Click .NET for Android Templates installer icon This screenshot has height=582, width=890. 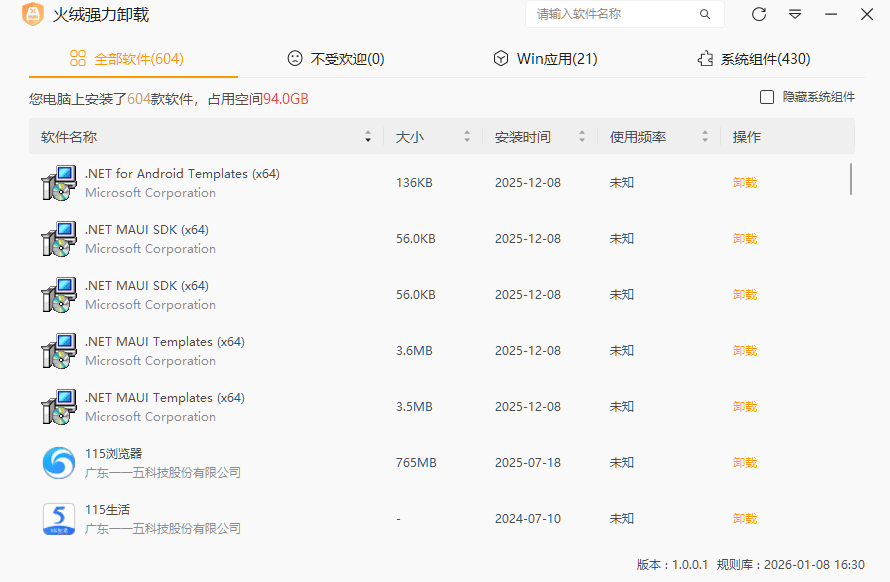coord(59,183)
